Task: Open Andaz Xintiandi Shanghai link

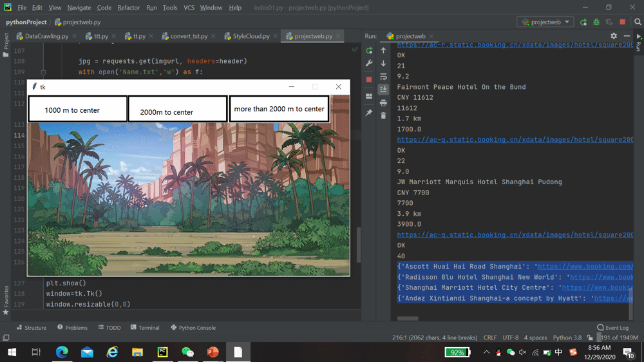Action: click(613, 298)
